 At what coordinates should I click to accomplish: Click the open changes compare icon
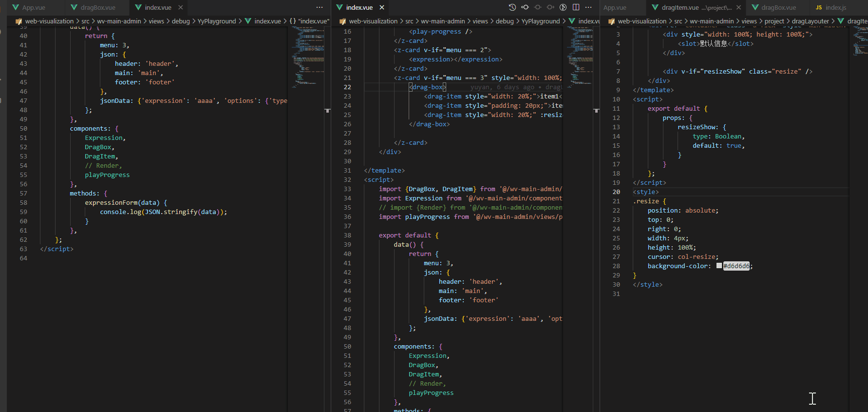point(525,7)
